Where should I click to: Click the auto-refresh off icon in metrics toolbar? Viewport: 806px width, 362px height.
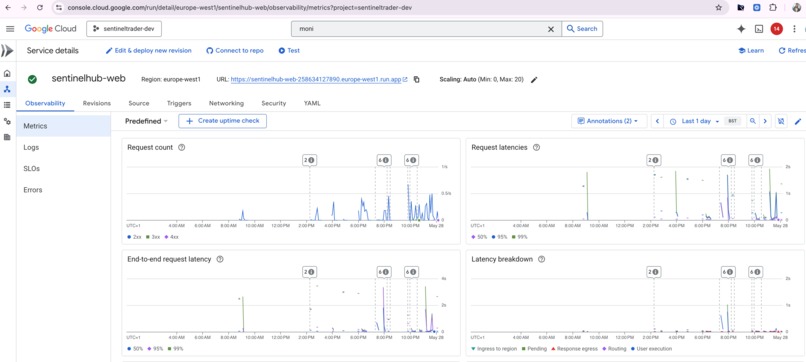[x=781, y=121]
